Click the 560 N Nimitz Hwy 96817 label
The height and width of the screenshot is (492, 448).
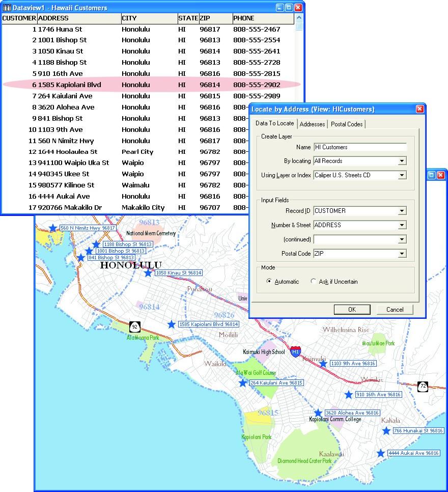point(88,228)
